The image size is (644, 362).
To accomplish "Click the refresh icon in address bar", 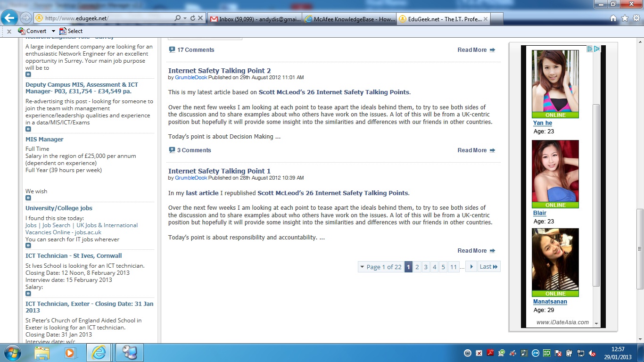I will tap(192, 18).
